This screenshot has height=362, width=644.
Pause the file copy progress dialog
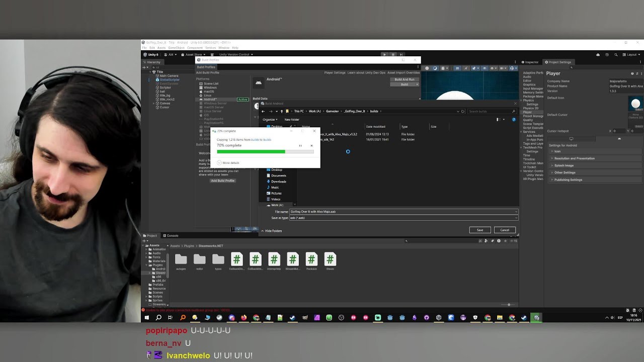[x=300, y=146]
